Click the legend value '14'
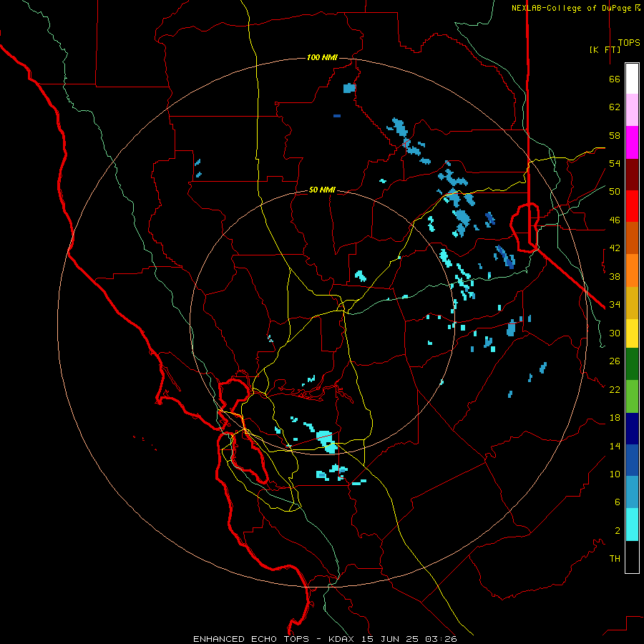644x644 pixels. [615, 446]
